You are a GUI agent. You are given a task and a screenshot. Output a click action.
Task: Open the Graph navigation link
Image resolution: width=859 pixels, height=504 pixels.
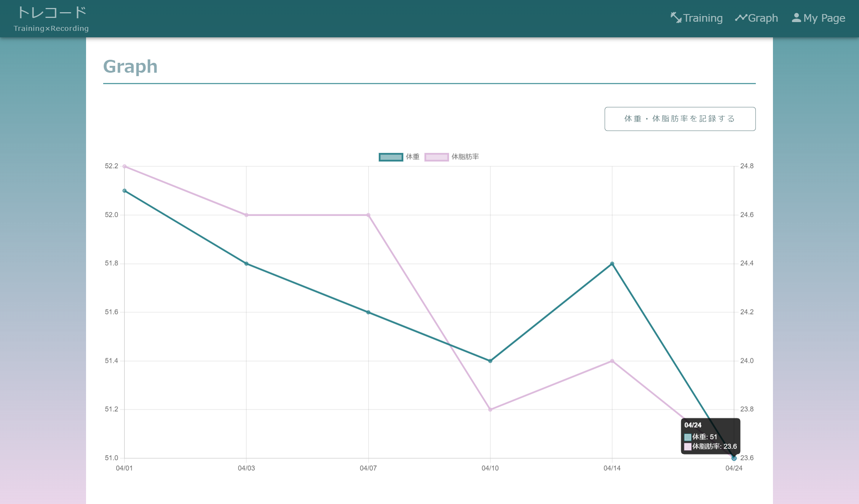point(763,18)
